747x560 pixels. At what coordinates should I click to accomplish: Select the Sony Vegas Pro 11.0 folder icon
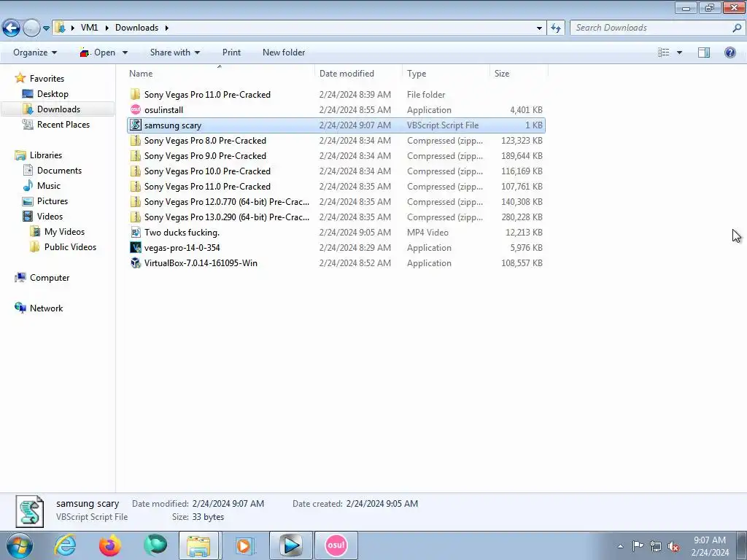point(136,95)
